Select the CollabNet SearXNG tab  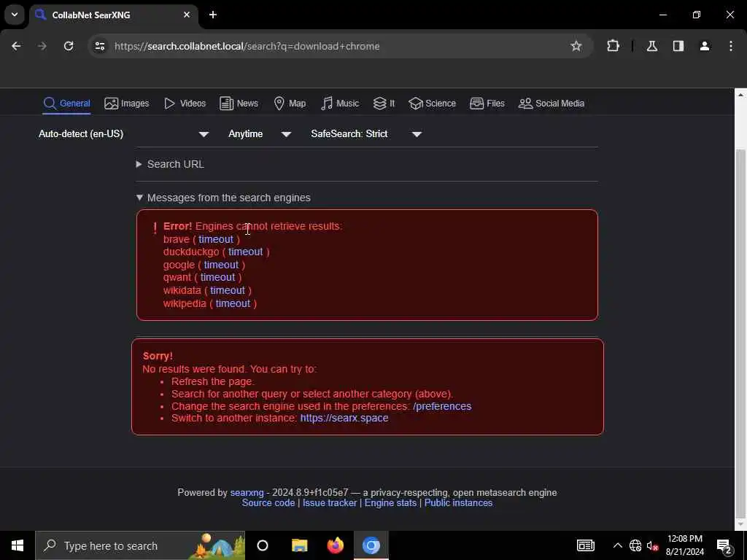pyautogui.click(x=113, y=15)
